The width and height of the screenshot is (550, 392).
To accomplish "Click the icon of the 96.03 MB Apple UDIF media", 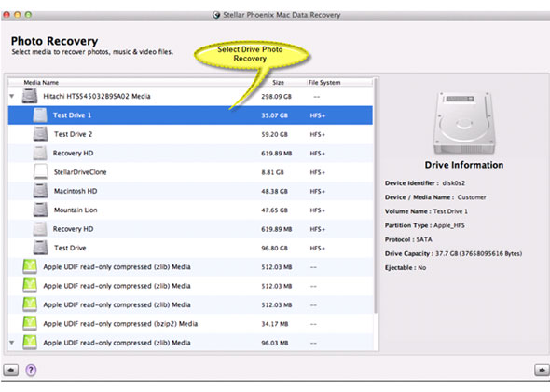I will click(30, 342).
